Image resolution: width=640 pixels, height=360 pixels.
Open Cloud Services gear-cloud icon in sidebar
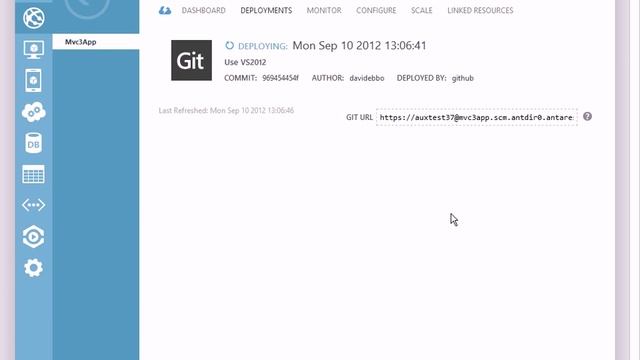click(x=34, y=112)
